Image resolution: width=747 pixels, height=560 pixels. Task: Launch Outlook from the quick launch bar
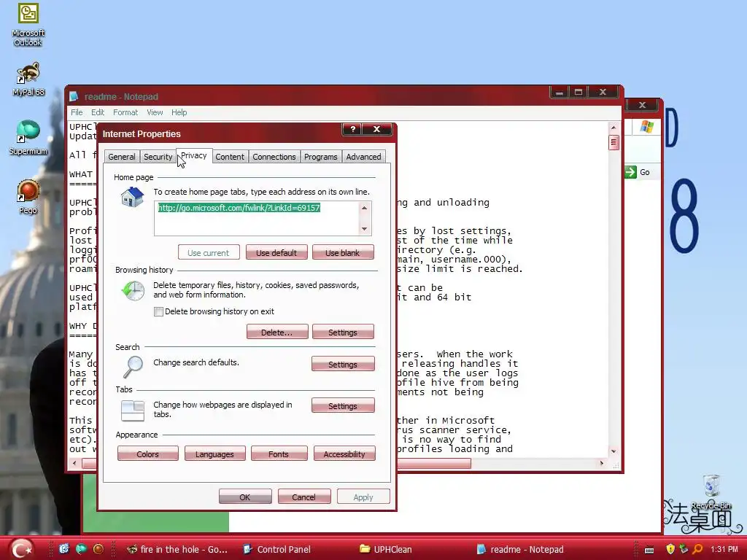64,549
